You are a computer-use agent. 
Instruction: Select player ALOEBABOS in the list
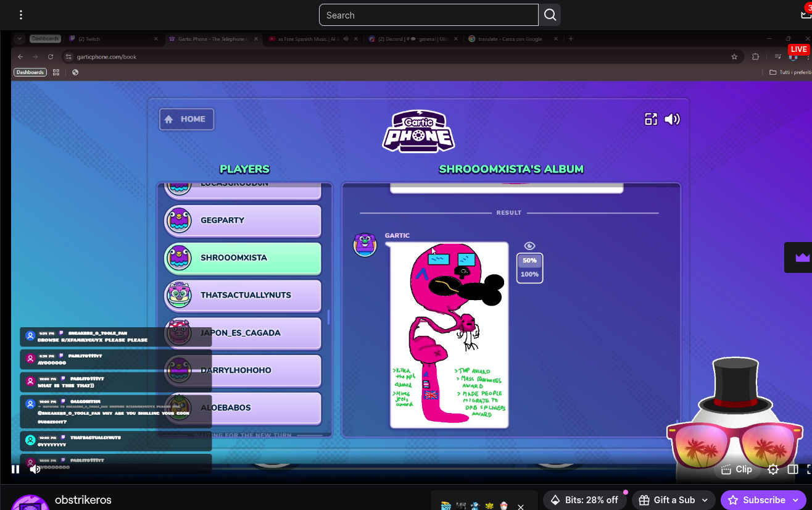coord(242,408)
